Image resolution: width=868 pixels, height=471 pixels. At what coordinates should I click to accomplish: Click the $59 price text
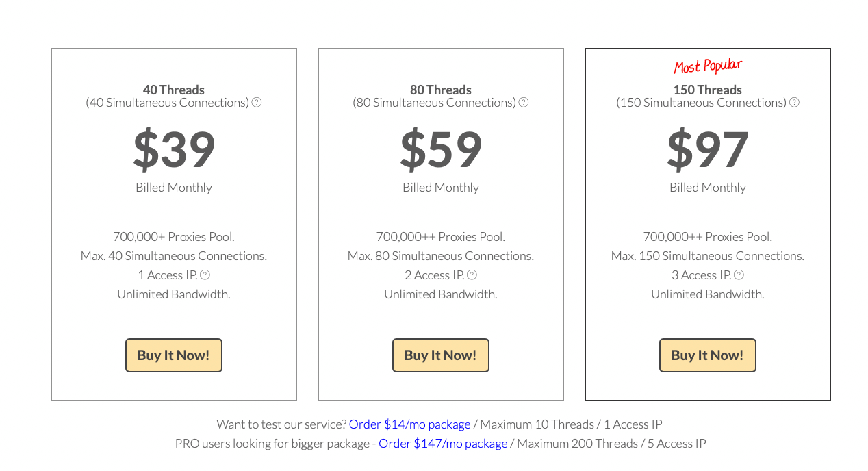441,149
